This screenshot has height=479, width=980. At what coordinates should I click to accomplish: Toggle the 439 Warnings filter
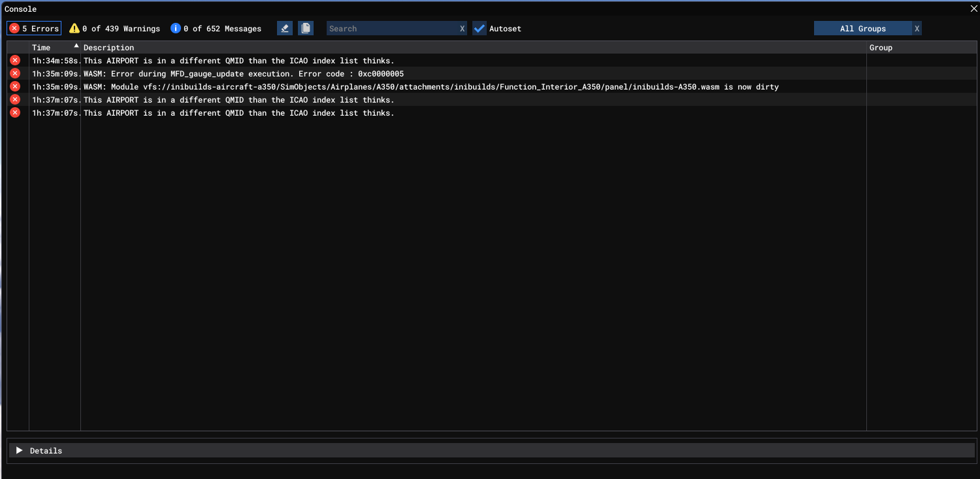pyautogui.click(x=115, y=28)
